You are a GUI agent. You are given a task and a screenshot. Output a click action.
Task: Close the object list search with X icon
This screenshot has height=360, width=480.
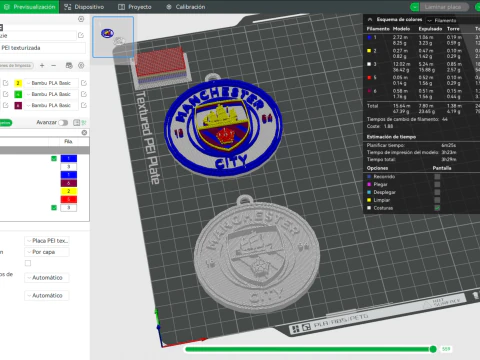pos(84,133)
